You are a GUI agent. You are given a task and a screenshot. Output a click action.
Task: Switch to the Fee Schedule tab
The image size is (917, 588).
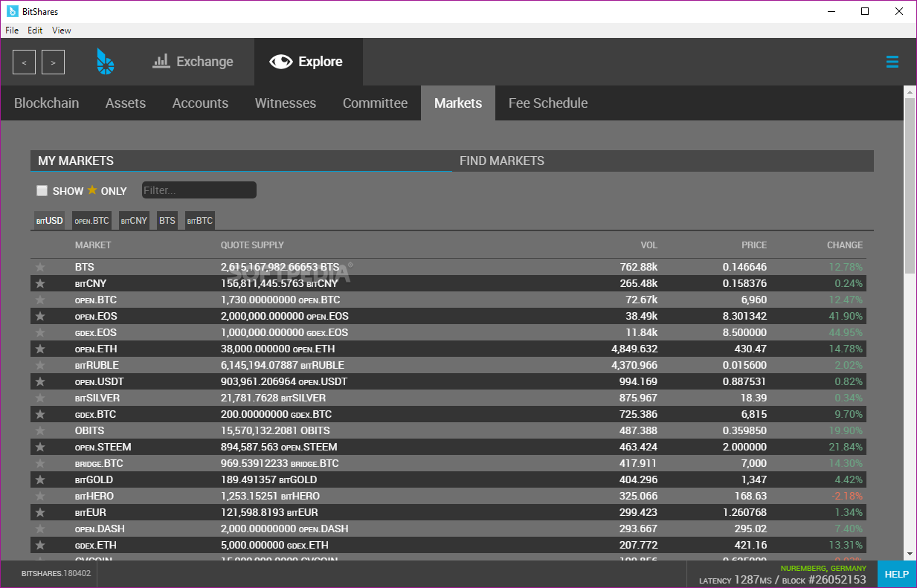pyautogui.click(x=548, y=103)
